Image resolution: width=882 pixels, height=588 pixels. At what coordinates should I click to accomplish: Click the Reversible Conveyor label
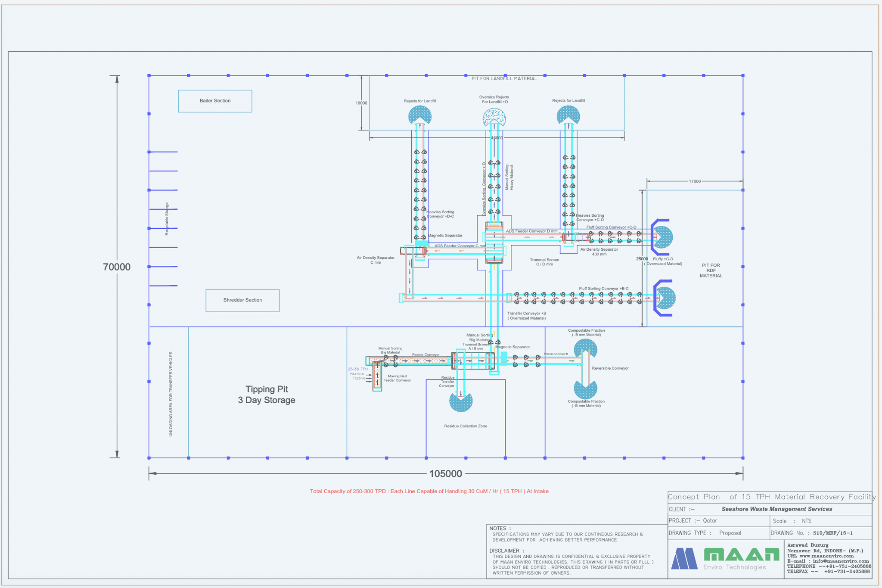point(610,368)
